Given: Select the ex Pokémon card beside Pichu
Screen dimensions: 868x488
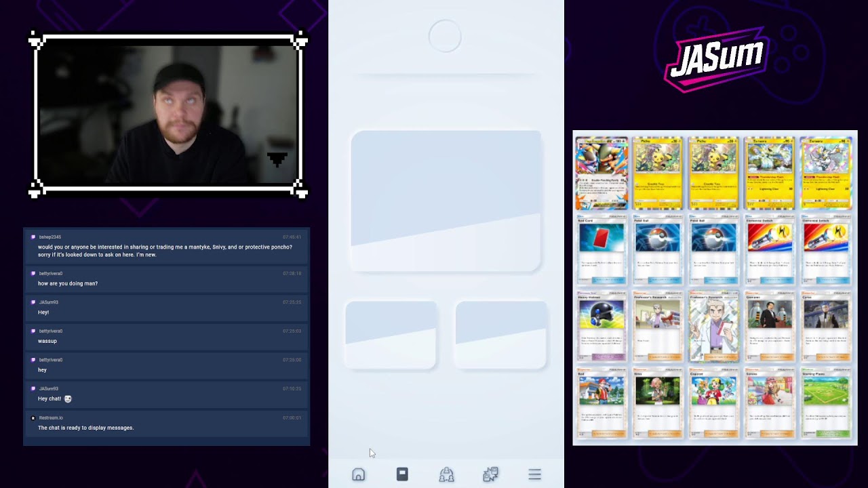Looking at the screenshot, I should pyautogui.click(x=602, y=174).
